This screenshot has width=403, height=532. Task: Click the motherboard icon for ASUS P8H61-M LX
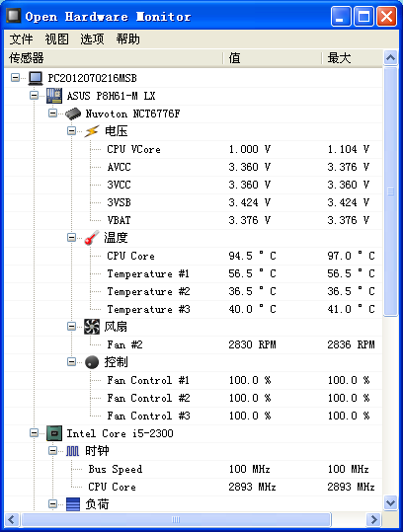tap(54, 96)
